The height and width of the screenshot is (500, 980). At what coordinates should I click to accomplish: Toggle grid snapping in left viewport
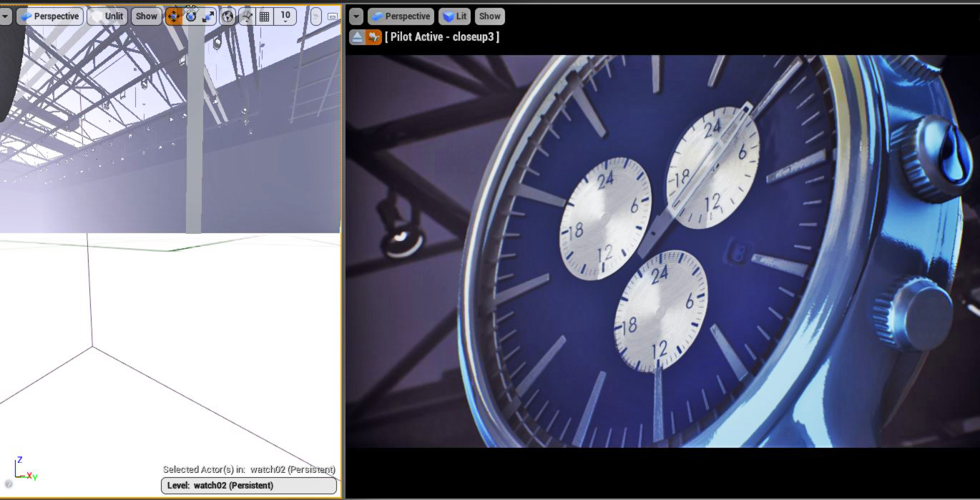tap(265, 16)
